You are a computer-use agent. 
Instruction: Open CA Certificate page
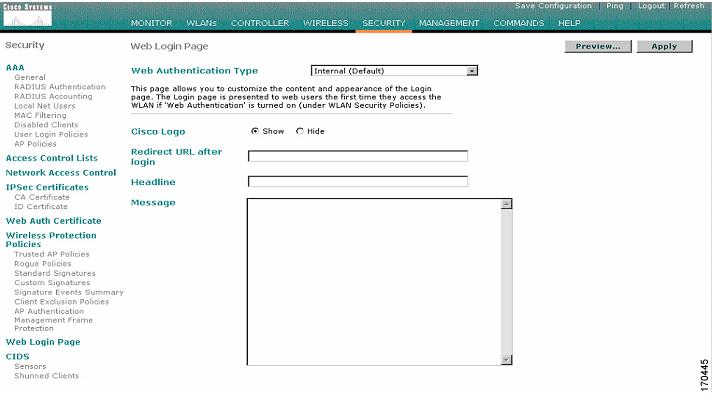coord(42,197)
